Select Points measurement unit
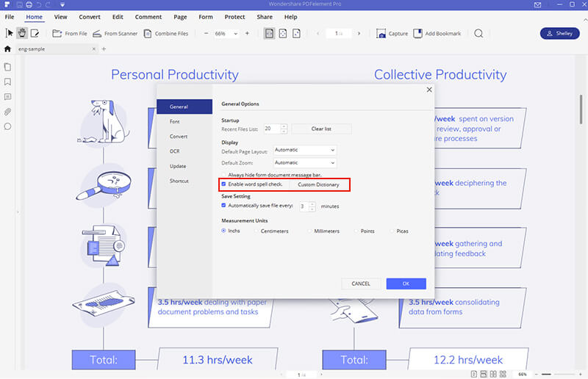The width and height of the screenshot is (588, 379). 356,231
